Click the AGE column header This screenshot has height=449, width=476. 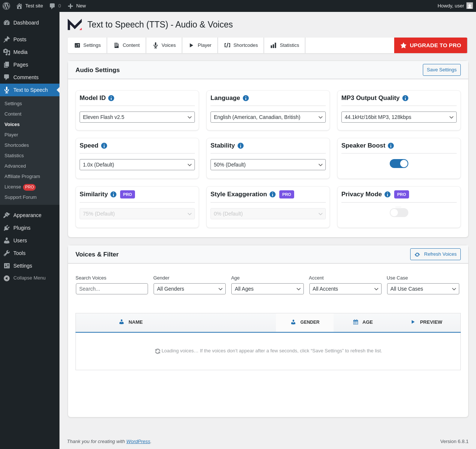coord(363,322)
